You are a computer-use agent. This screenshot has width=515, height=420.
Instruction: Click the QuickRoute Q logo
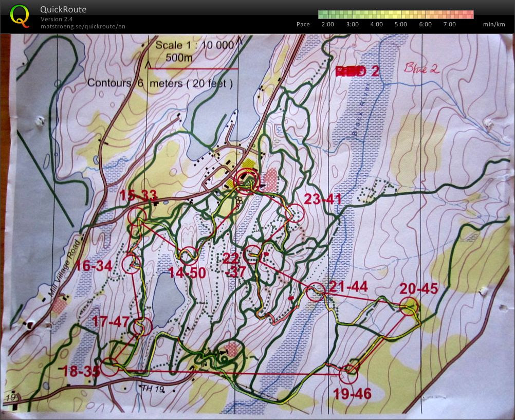coord(20,16)
